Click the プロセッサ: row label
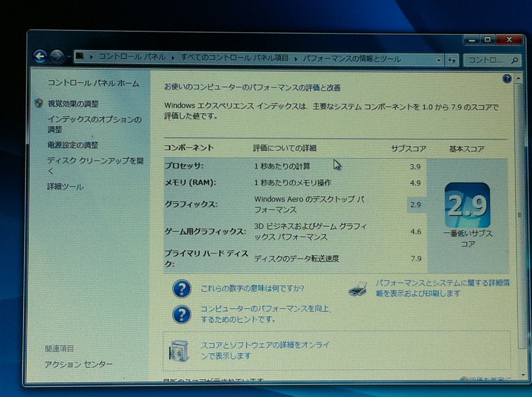Image resolution: width=532 pixels, height=397 pixels. 184,166
